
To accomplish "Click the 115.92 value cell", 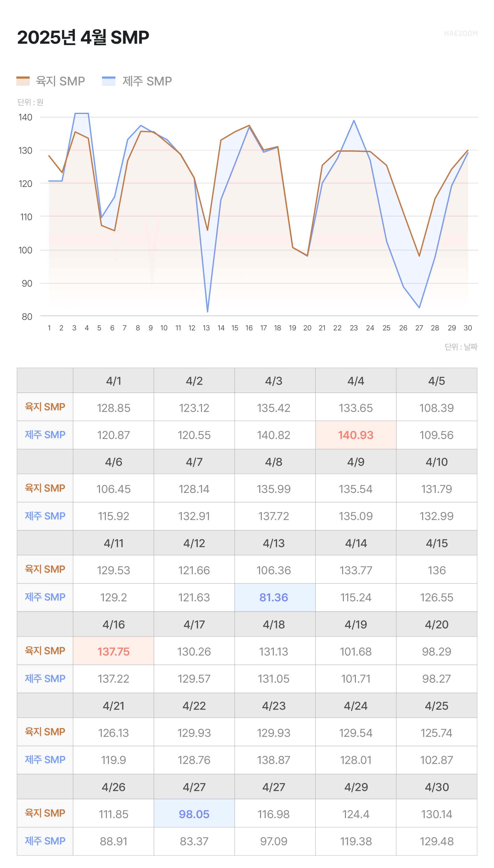I will click(113, 516).
